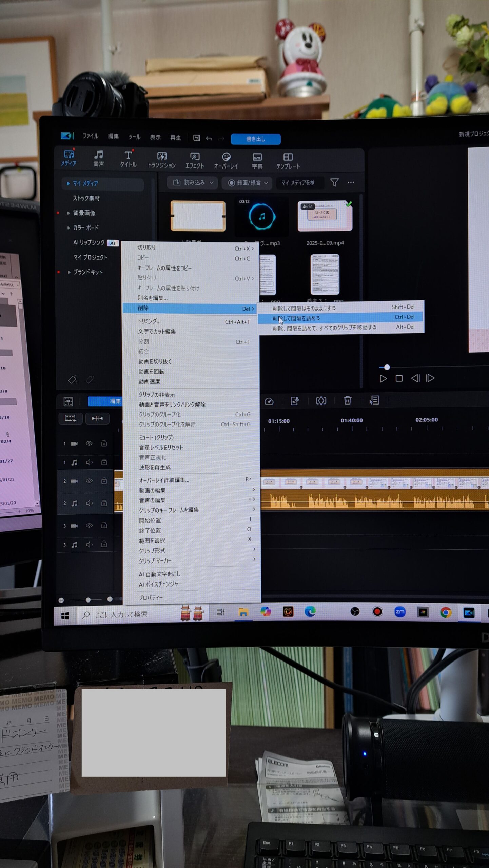Toggle visibility eye on video track 2
The image size is (489, 868).
[89, 481]
